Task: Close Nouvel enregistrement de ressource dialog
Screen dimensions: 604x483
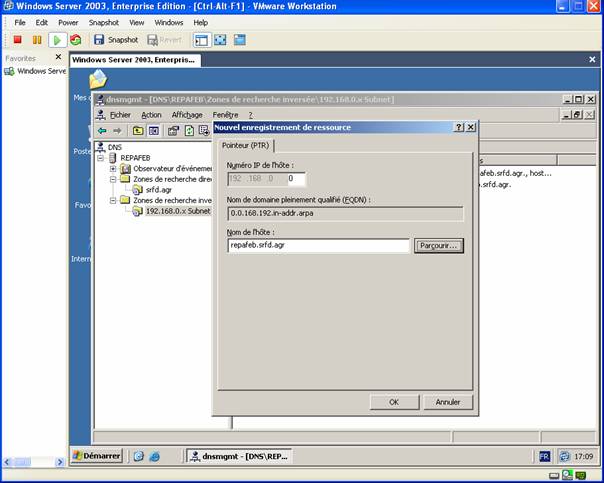Action: pos(471,127)
